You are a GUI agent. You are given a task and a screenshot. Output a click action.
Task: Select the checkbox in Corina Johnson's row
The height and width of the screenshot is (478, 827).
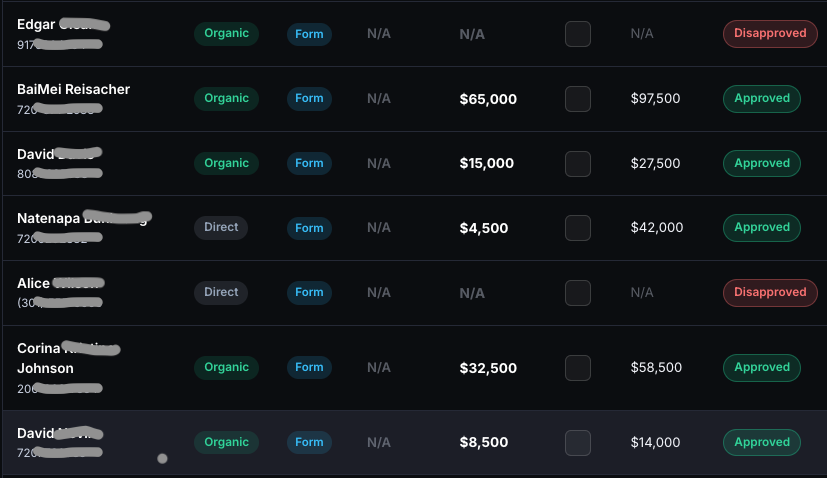point(578,368)
